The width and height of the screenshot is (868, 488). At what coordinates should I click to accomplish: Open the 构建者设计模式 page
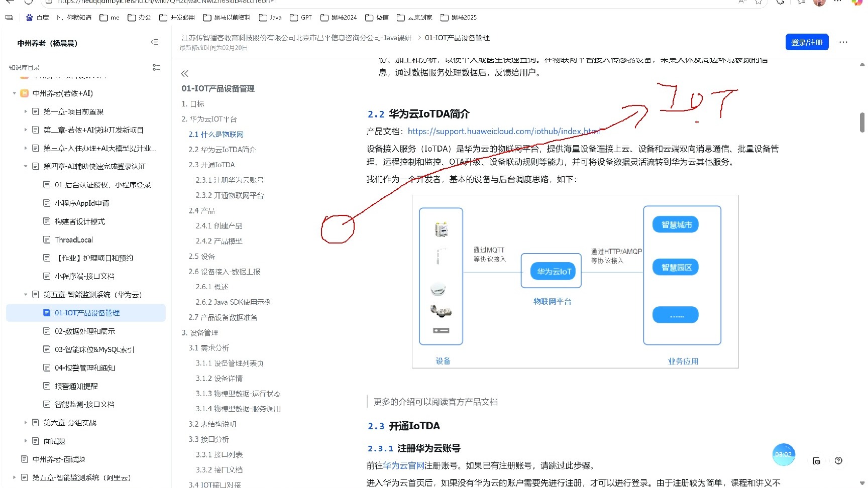[80, 221]
